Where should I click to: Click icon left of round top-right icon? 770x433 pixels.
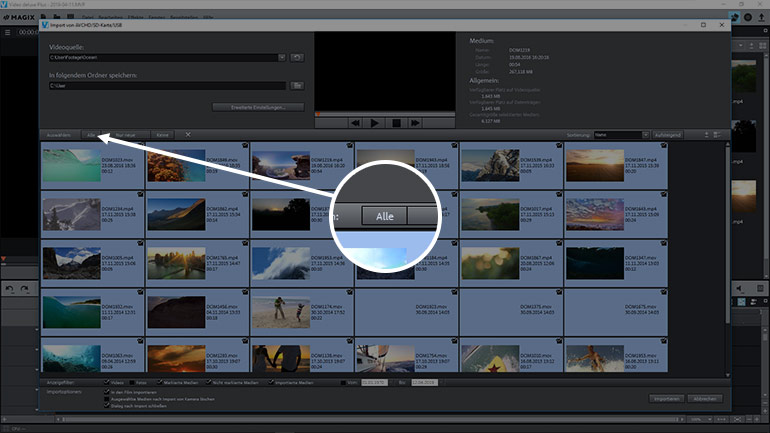(735, 17)
